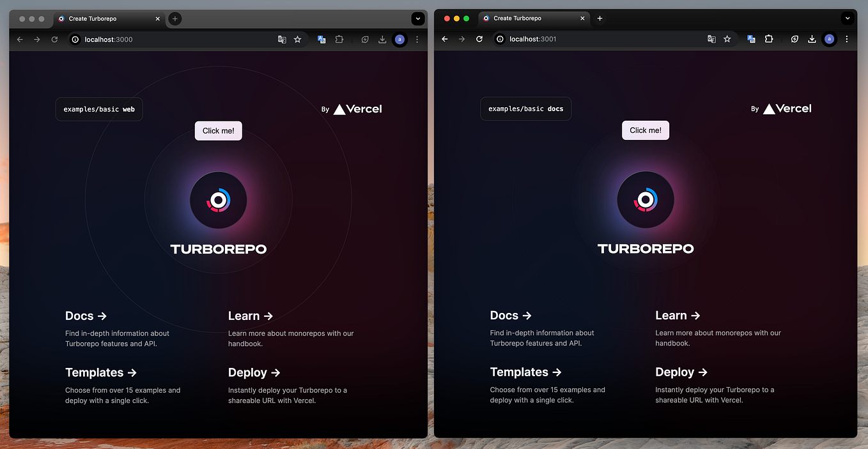
Task: Open new tab in localhost:3001 window
Action: point(600,19)
